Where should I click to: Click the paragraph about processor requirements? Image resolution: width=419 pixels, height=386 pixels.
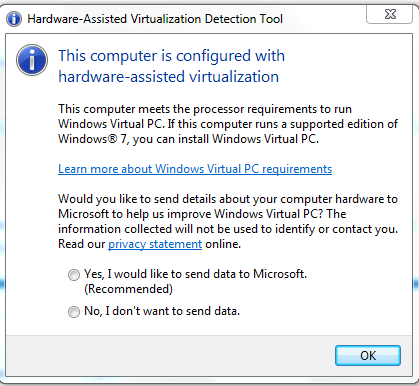pos(228,124)
